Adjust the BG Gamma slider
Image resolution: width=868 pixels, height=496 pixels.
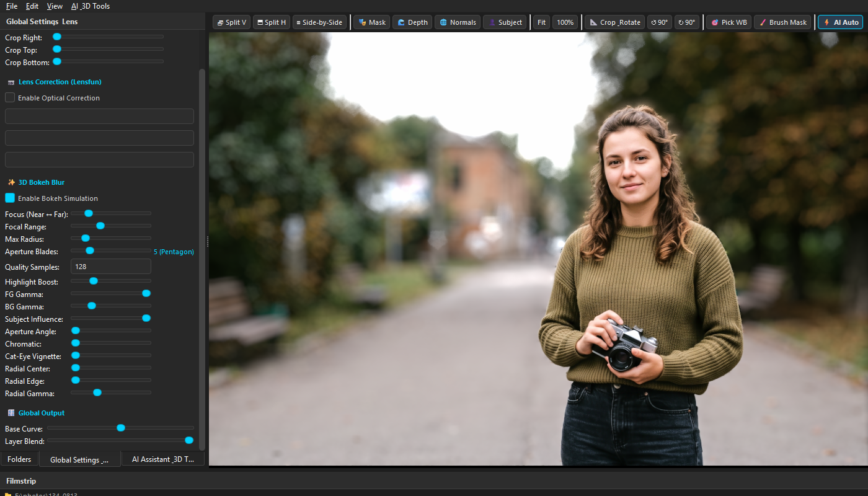[111, 306]
